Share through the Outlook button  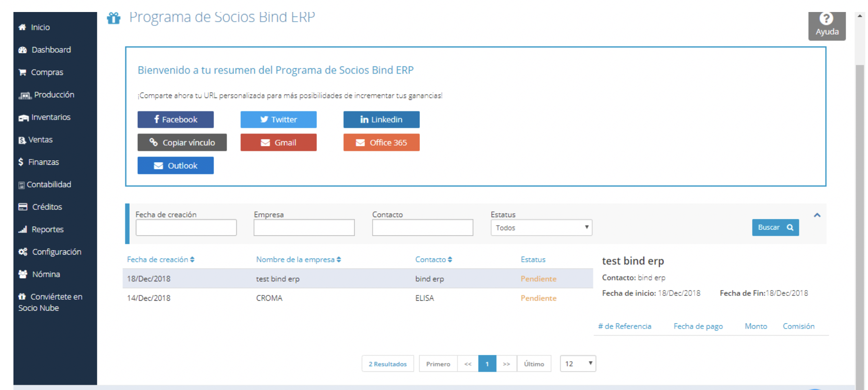point(176,166)
